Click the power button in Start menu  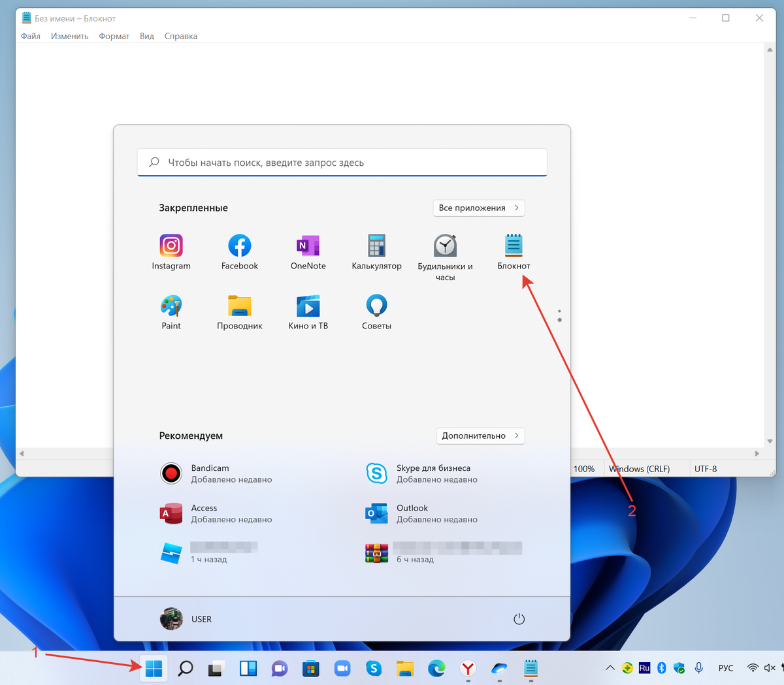point(519,619)
